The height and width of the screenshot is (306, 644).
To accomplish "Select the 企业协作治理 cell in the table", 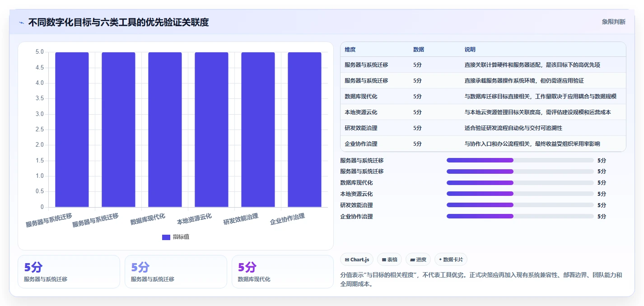I will coord(361,144).
